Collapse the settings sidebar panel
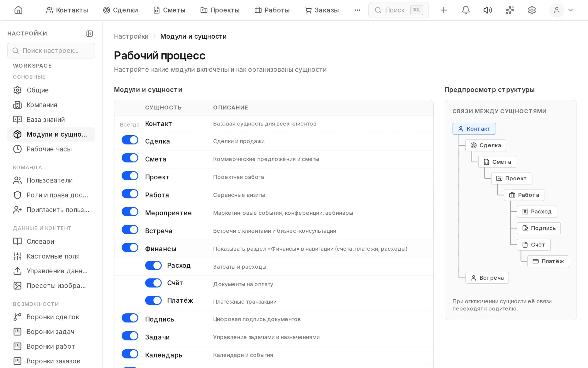Screen dimensions: 588x368 pyautogui.click(x=89, y=33)
